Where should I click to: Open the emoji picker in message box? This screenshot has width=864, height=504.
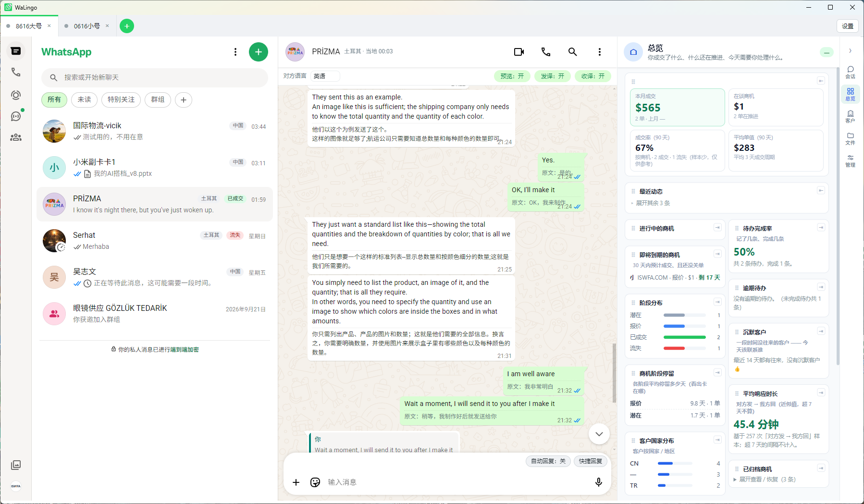[x=315, y=482]
